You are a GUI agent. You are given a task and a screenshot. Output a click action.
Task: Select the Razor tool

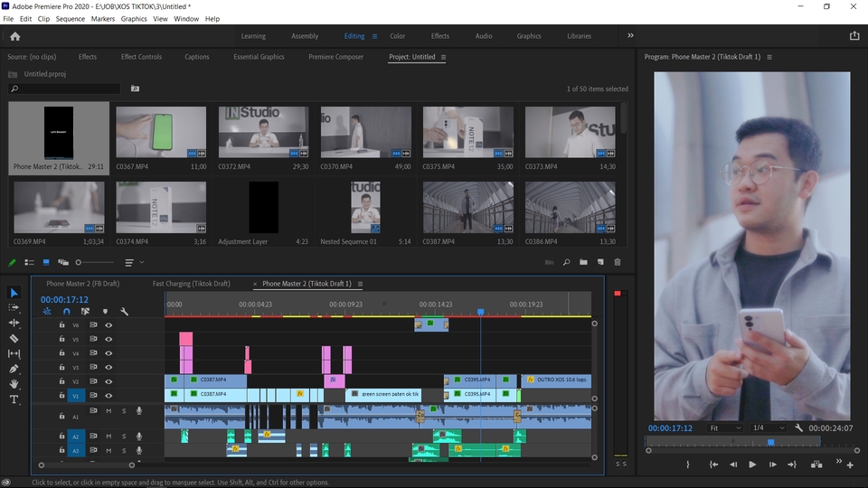pos(14,338)
